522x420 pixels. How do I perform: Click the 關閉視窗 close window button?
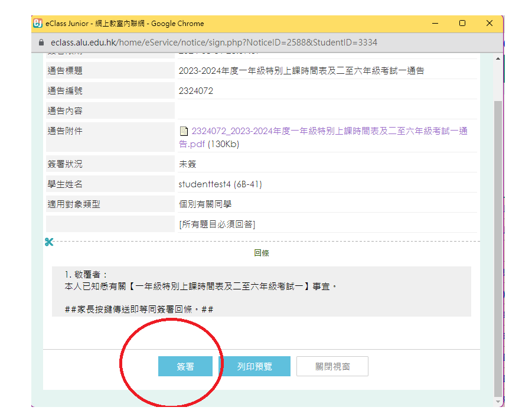coord(332,366)
